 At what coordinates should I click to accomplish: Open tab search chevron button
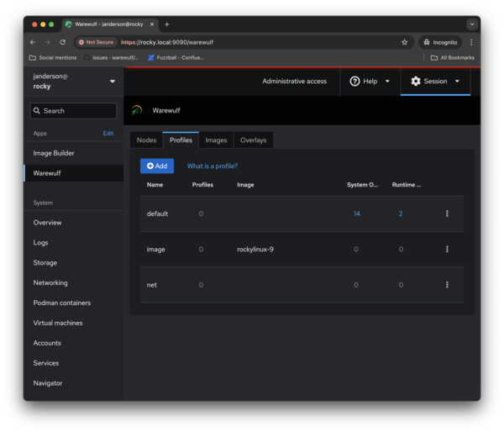(x=472, y=24)
